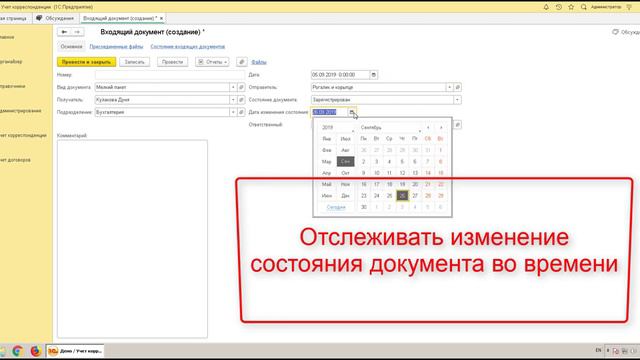Open the Состояния входящих документов link tab
640x360 pixels.
coord(188,47)
